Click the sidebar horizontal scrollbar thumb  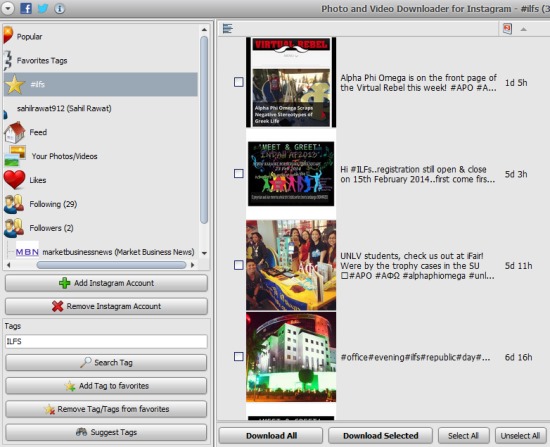pos(111,265)
